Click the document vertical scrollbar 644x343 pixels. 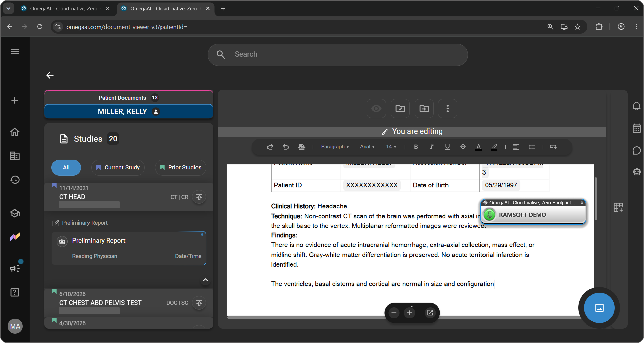(596, 198)
